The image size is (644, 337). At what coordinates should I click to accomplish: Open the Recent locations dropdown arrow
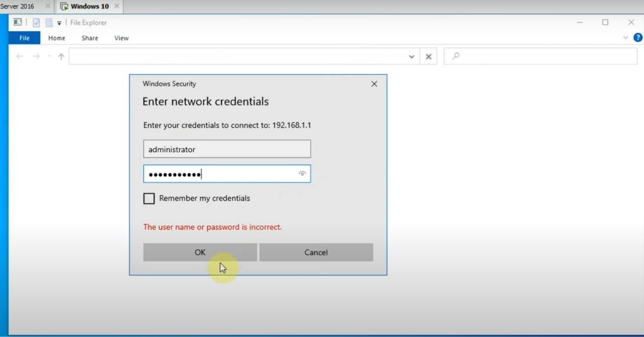[49, 56]
